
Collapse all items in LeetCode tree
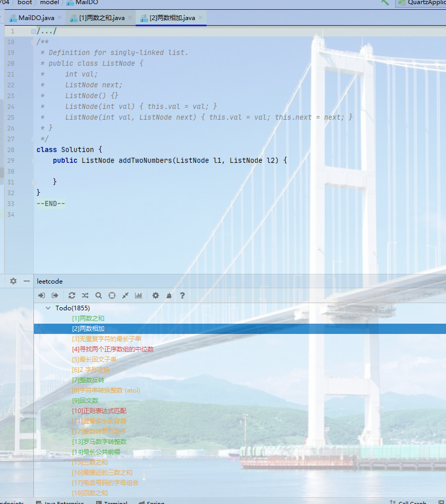pos(125,295)
